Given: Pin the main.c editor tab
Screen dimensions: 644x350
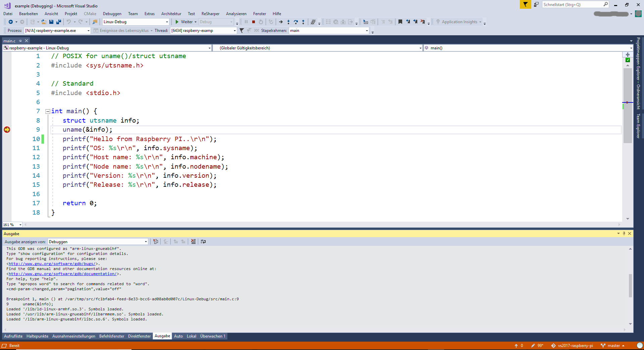Looking at the screenshot, I should coord(20,41).
